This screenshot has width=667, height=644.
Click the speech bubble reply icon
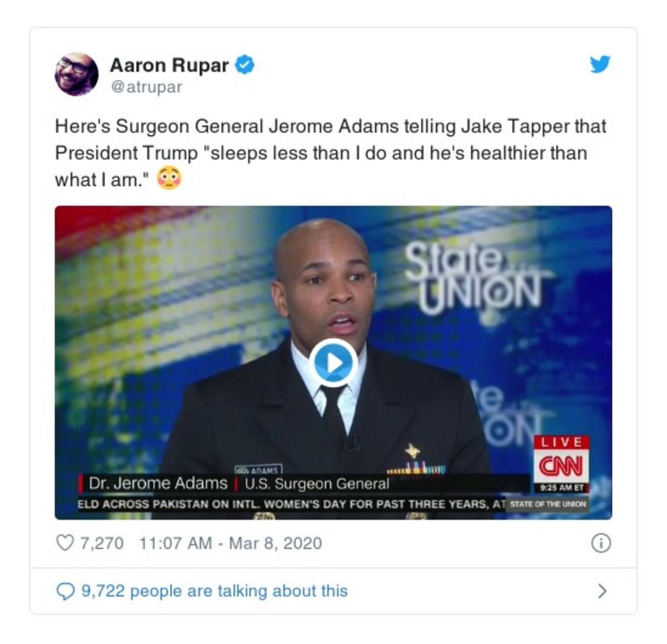65,591
